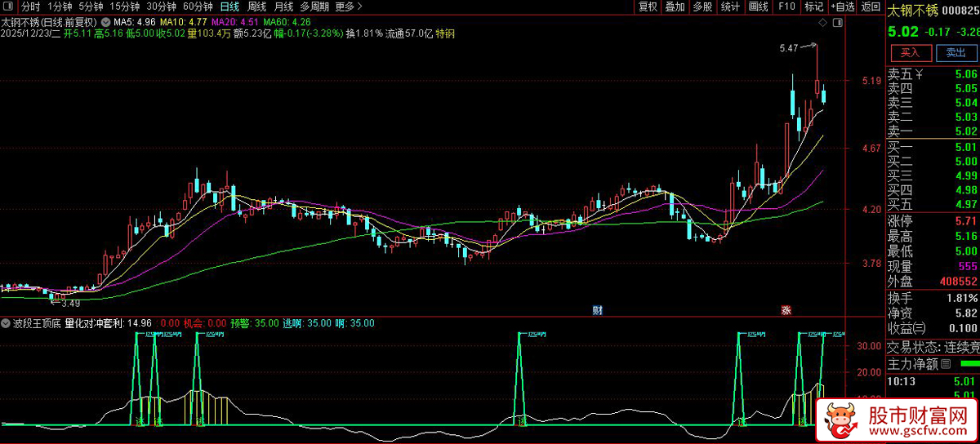The width and height of the screenshot is (980, 444).
Task: Click the 买二 price 5.00
Action: coord(965,162)
